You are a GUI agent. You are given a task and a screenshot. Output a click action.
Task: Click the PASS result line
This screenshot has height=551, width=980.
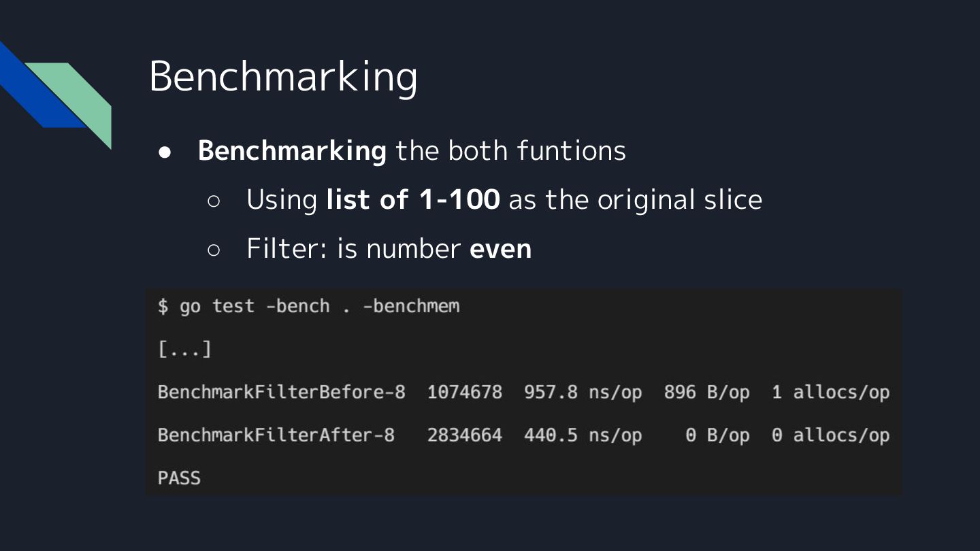[179, 478]
